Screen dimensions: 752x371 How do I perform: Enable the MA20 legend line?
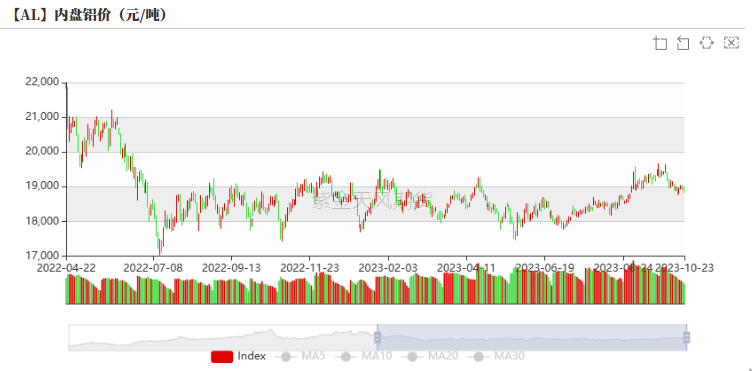tap(430, 356)
